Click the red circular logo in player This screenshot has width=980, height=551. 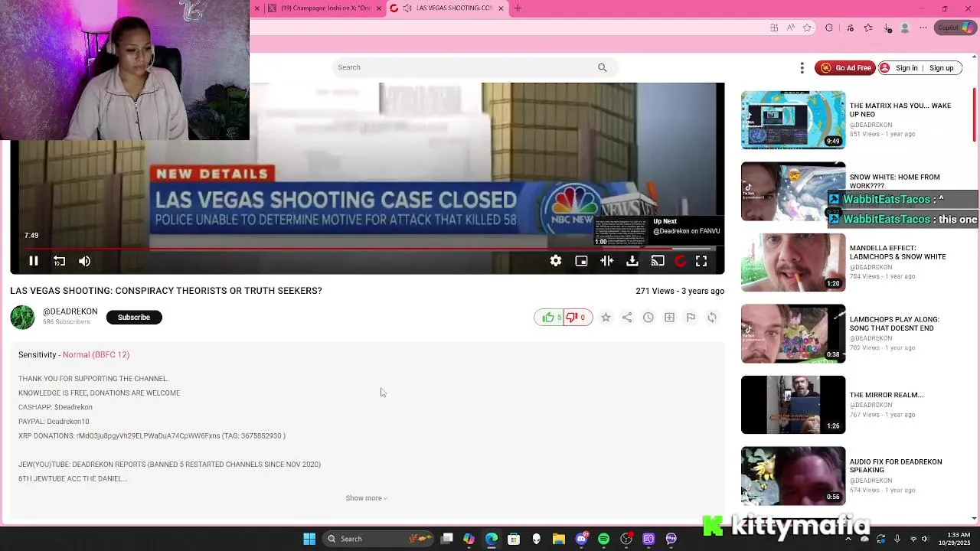680,261
